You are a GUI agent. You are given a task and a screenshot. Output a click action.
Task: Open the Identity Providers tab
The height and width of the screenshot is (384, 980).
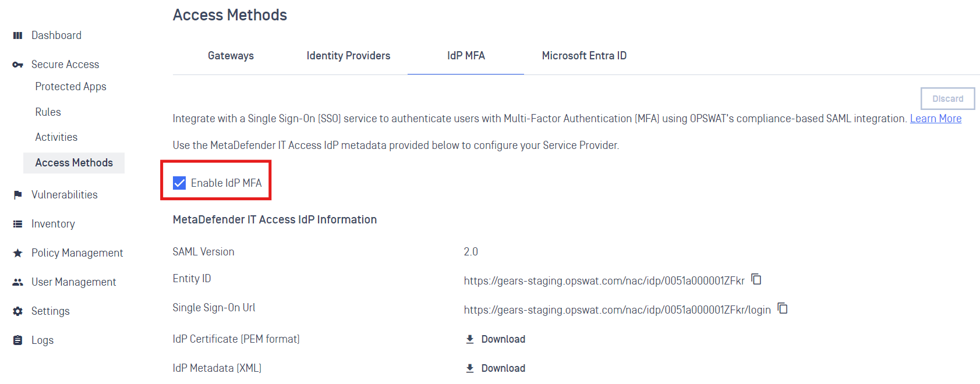point(348,56)
